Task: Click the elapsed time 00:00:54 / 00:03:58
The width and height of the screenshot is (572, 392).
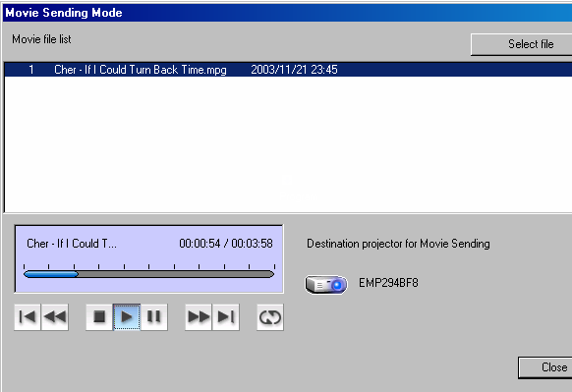Action: (x=226, y=244)
